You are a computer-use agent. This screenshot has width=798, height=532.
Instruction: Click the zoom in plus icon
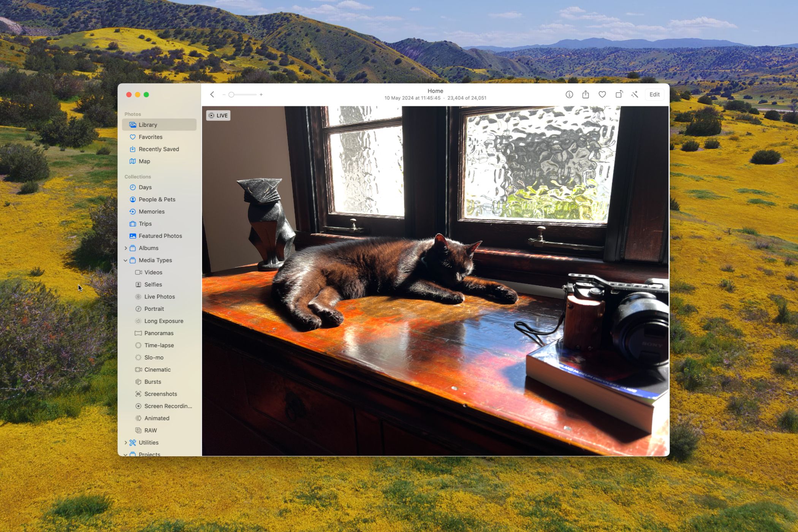click(261, 95)
